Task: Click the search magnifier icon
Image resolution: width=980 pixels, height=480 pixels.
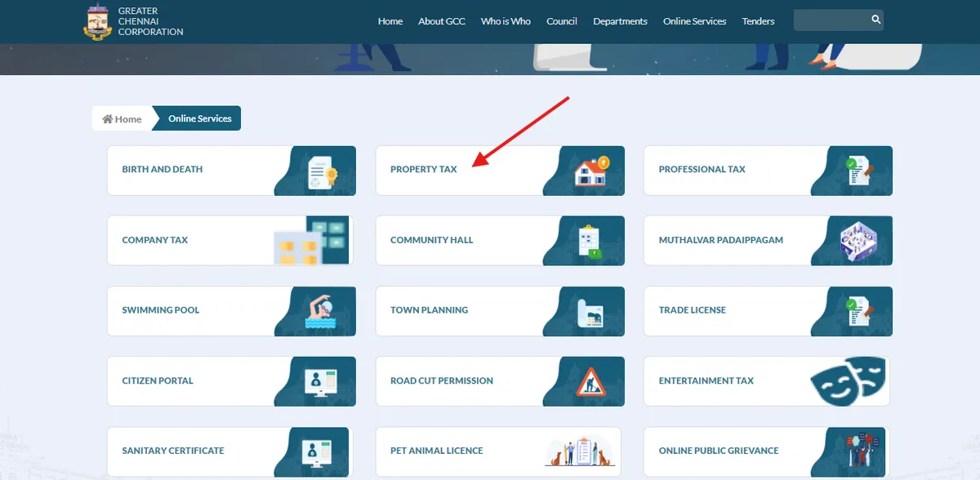Action: coord(875,20)
